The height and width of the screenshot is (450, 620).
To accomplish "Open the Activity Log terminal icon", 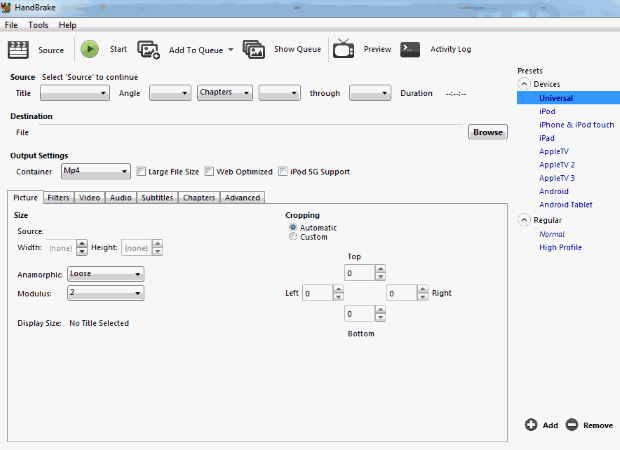I will click(x=410, y=49).
